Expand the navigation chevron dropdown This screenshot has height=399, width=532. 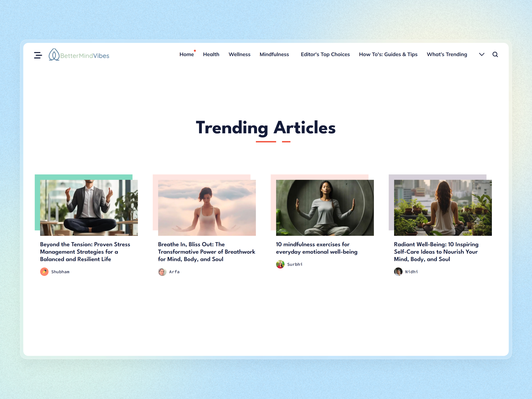481,55
